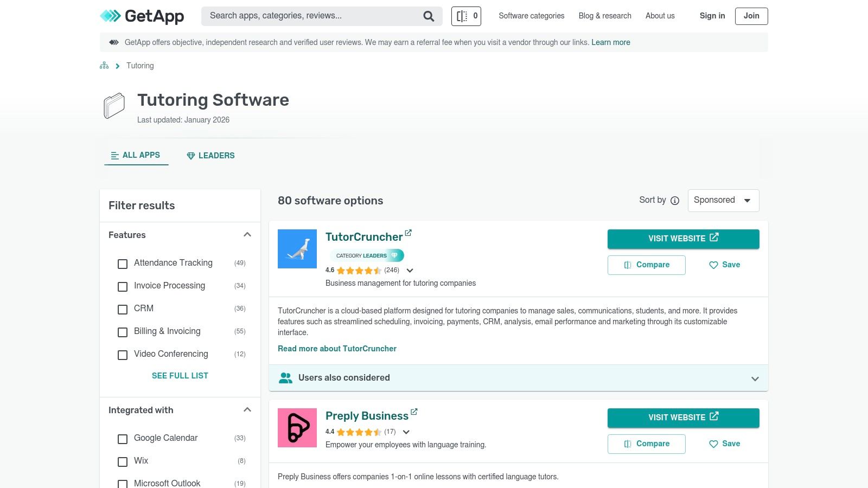Image resolution: width=868 pixels, height=488 pixels.
Task: Click the search magnifier icon
Action: pyautogui.click(x=428, y=16)
